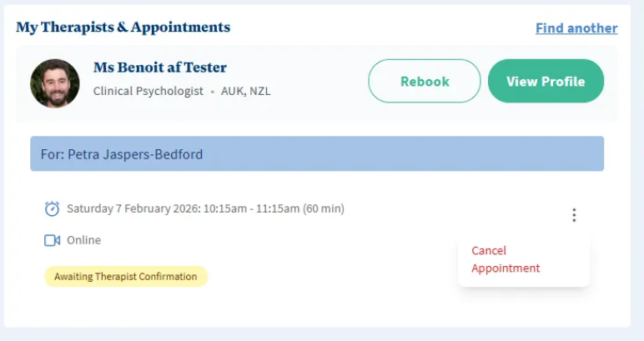644x341 pixels.
Task: Click the Clinical Psychologist title text
Action: pyautogui.click(x=148, y=91)
